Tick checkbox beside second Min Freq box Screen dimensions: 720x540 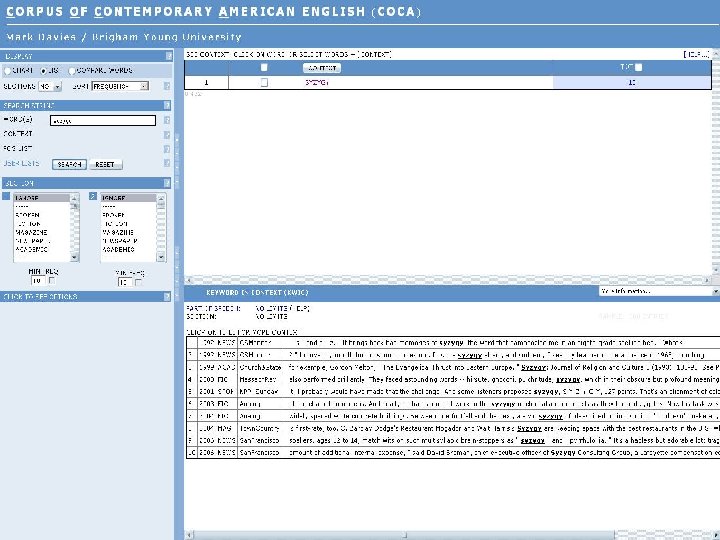(x=138, y=282)
